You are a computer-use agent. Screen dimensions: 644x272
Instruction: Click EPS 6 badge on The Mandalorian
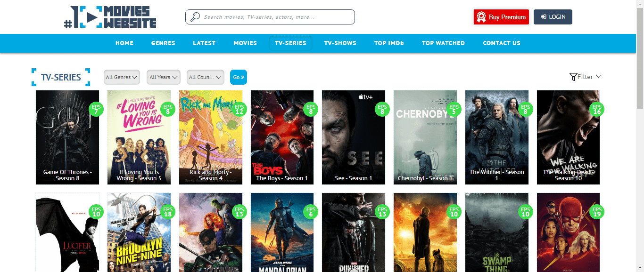(311, 212)
